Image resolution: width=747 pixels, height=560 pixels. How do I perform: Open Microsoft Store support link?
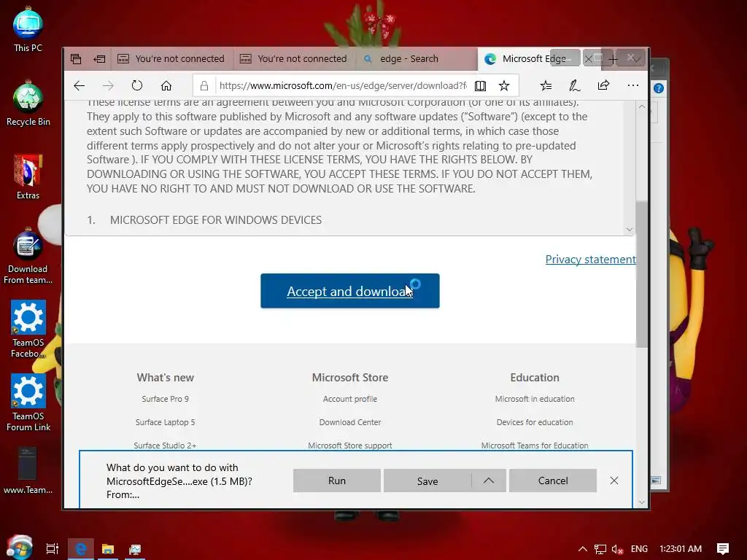pyautogui.click(x=350, y=446)
